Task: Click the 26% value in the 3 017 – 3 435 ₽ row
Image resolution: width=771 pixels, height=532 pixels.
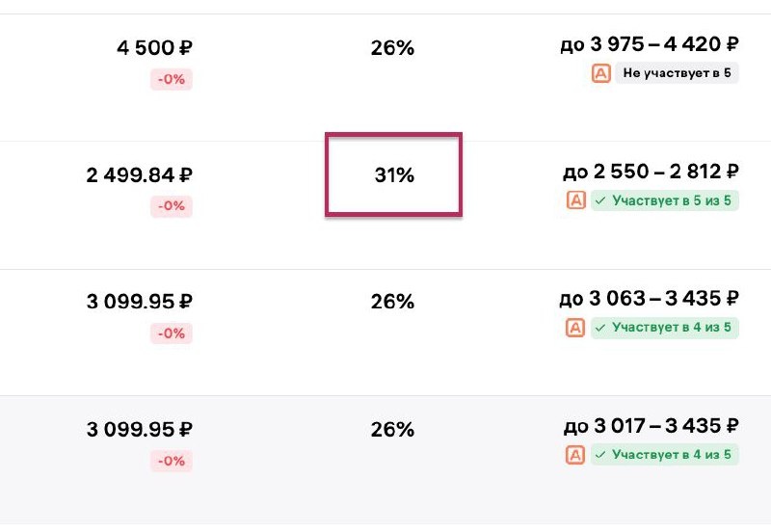Action: click(x=392, y=429)
